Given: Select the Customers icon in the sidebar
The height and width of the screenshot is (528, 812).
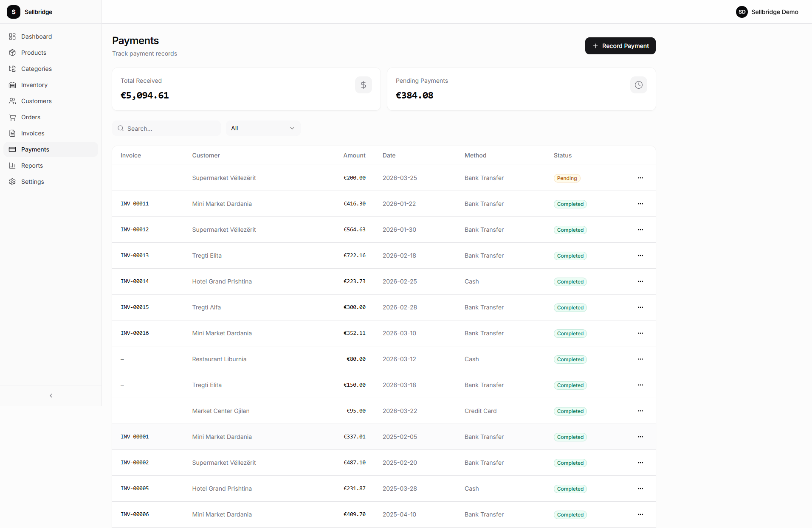Looking at the screenshot, I should [x=13, y=101].
